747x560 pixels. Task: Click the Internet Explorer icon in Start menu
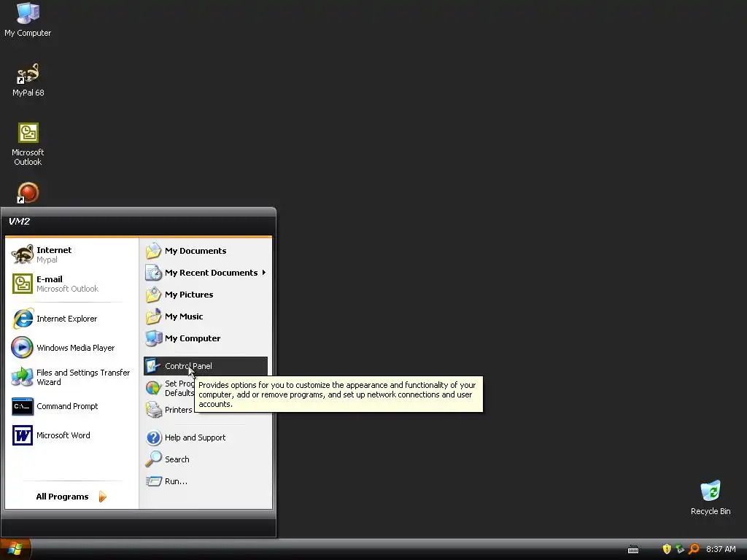[23, 319]
